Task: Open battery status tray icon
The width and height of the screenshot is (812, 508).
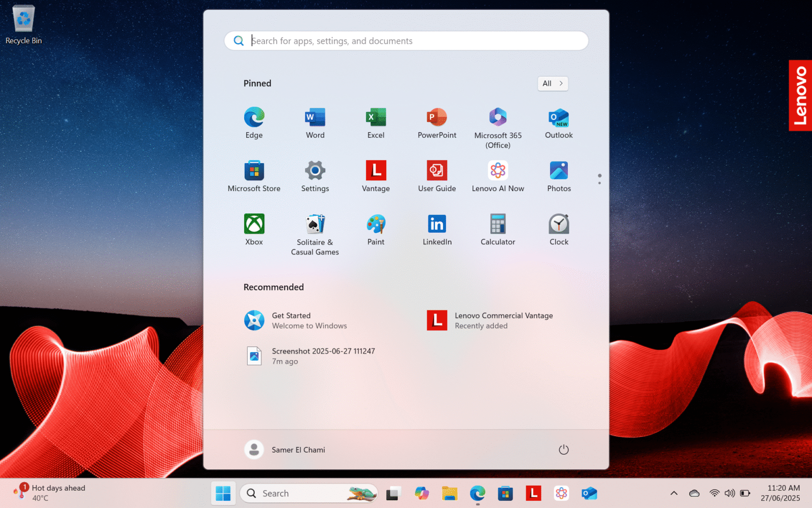Action: [745, 493]
